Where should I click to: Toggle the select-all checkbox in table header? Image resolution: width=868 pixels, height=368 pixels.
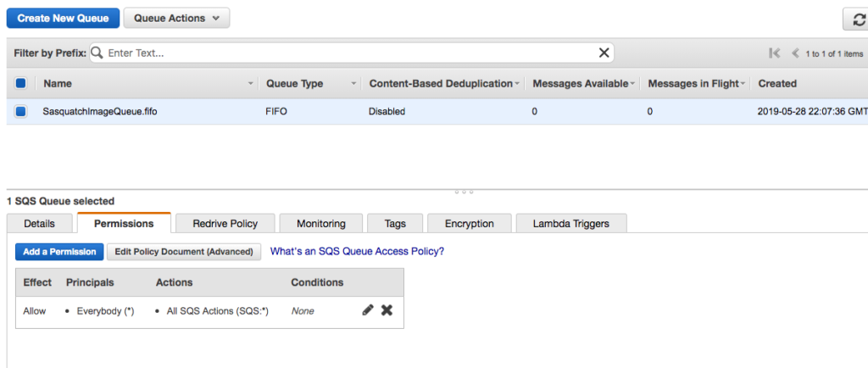coord(20,84)
